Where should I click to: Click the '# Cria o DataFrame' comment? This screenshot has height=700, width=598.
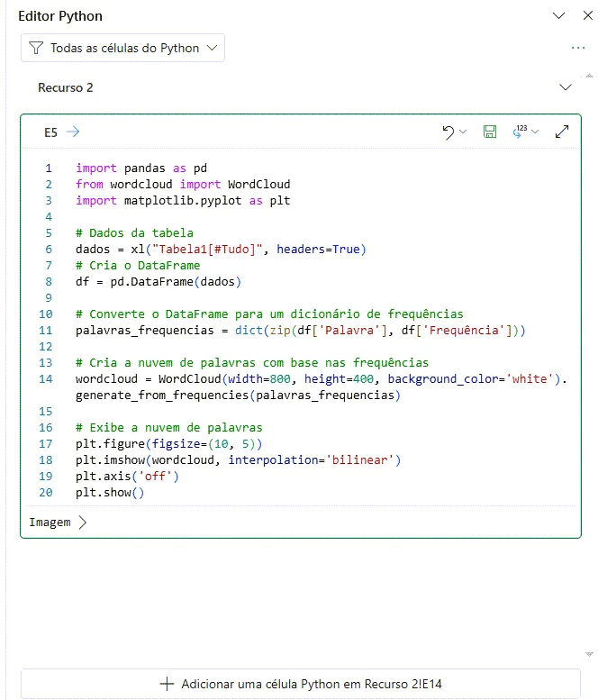138,266
